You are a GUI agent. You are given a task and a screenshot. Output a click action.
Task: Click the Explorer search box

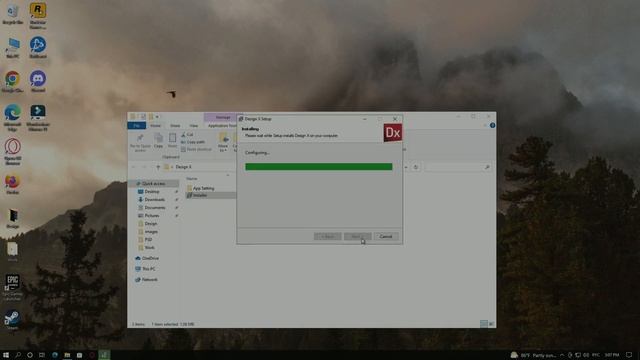pyautogui.click(x=457, y=167)
